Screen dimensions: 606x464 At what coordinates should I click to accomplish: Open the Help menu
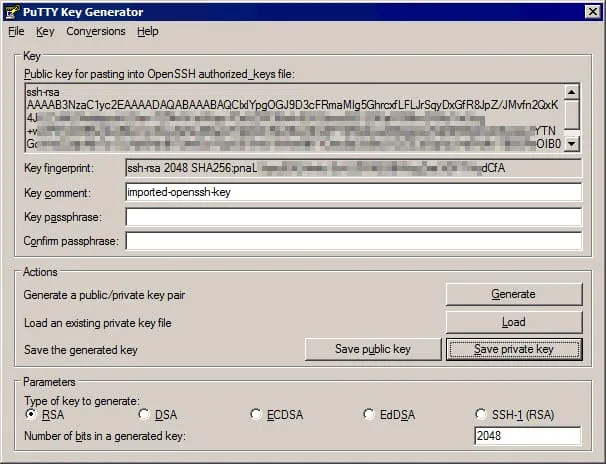(x=148, y=31)
